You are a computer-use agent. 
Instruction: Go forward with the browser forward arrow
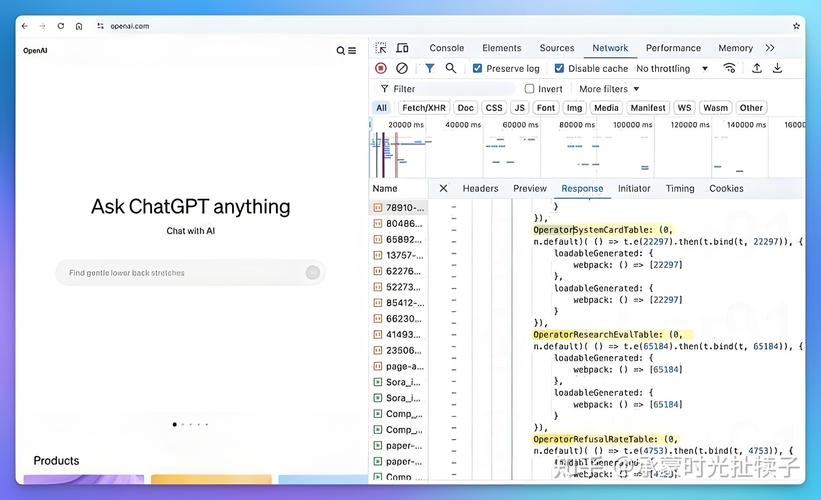click(x=42, y=26)
